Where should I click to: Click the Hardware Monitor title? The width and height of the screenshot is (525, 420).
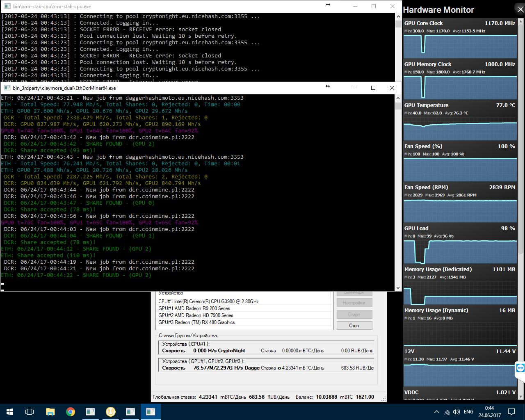click(438, 10)
